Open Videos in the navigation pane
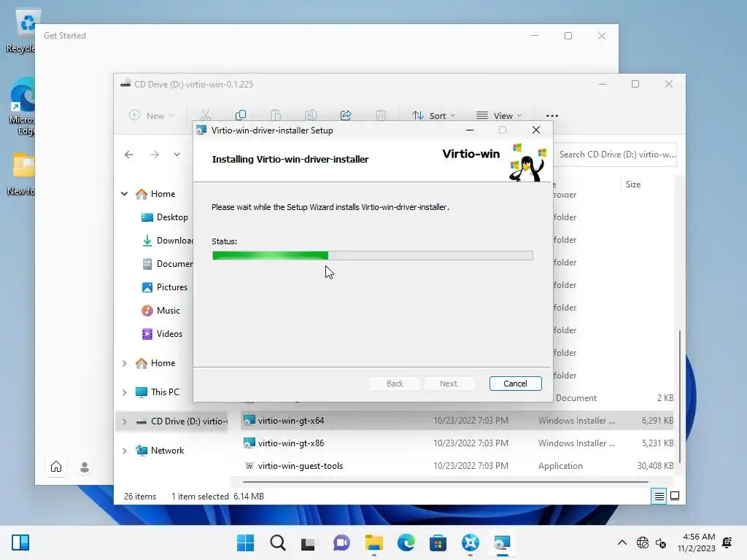This screenshot has height=560, width=747. 162,334
